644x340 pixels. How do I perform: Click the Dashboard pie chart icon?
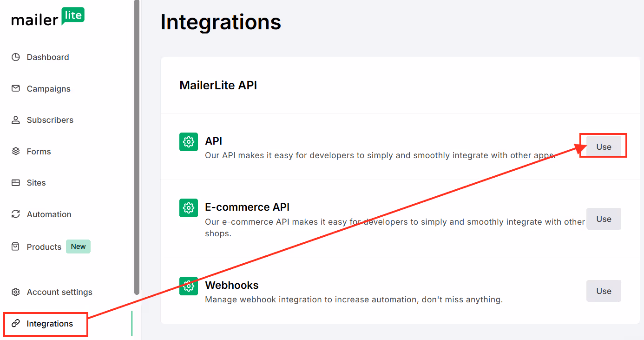pos(16,57)
